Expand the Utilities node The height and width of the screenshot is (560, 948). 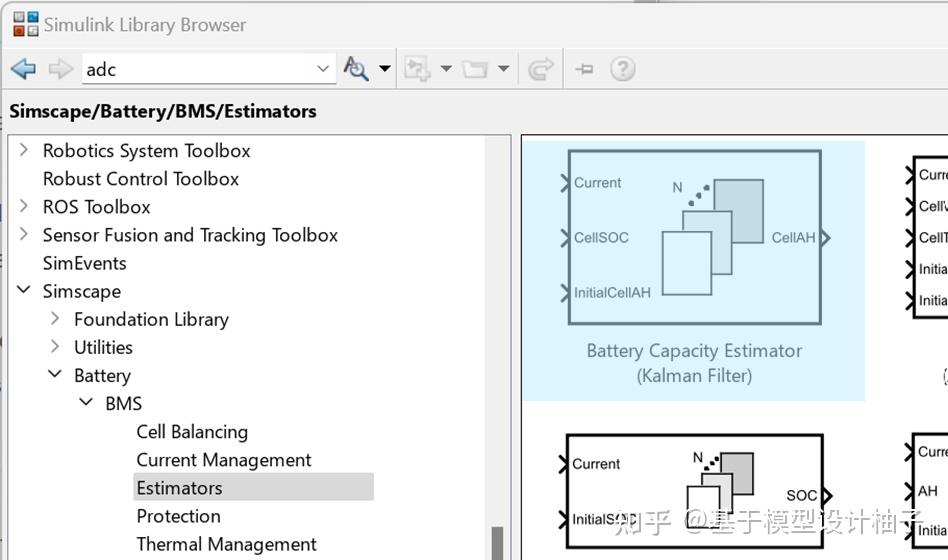(55, 346)
